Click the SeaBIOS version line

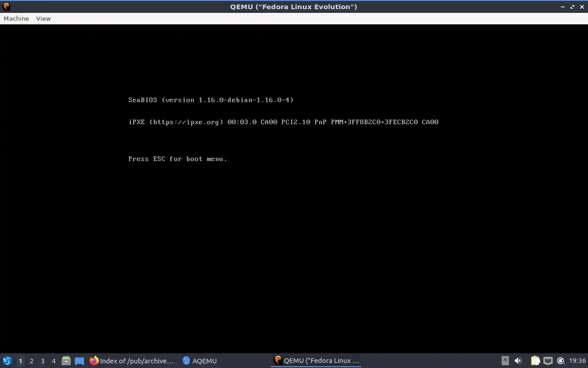(211, 100)
